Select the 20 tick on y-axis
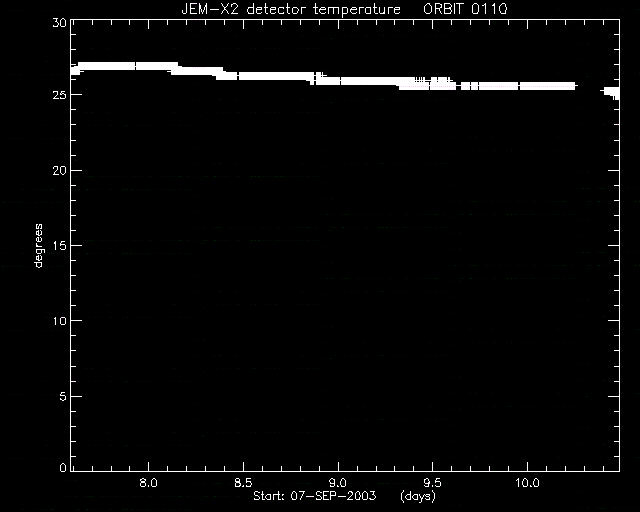 (x=60, y=170)
